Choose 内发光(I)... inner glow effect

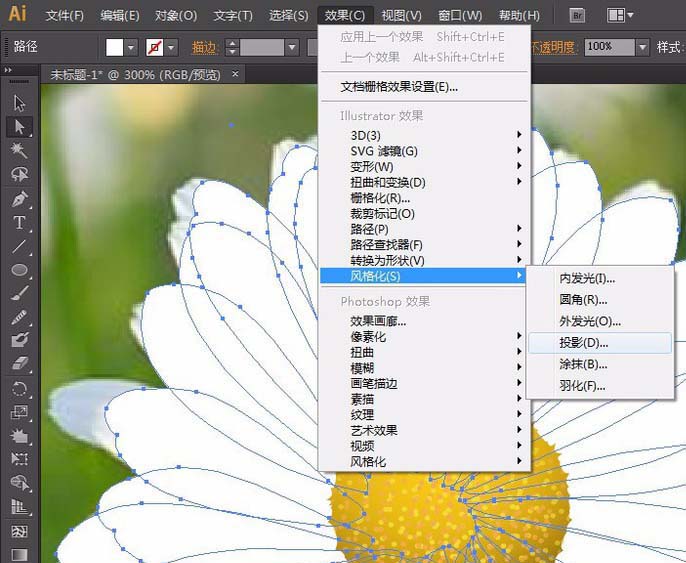[600, 278]
